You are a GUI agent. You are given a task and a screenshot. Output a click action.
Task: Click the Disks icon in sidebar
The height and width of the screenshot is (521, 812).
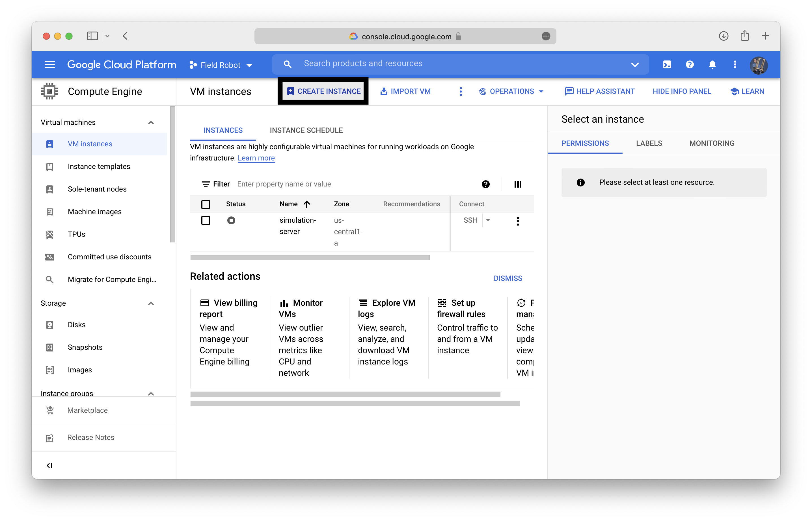coord(49,324)
